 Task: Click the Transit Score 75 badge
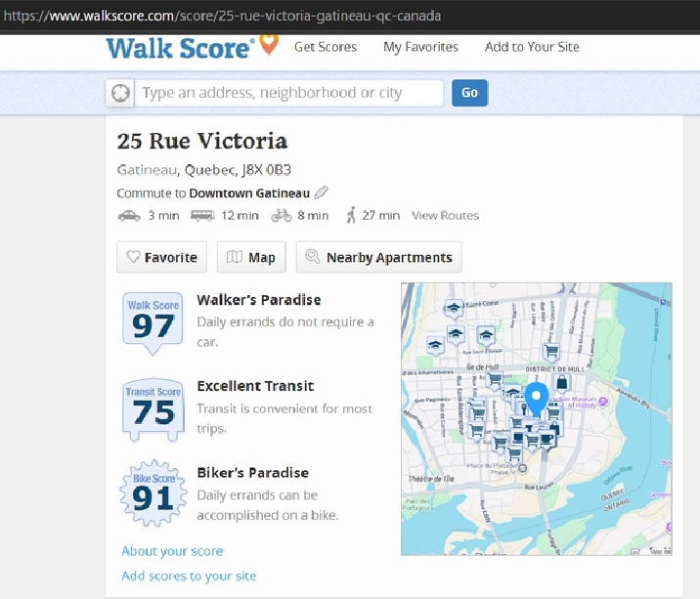pos(153,409)
